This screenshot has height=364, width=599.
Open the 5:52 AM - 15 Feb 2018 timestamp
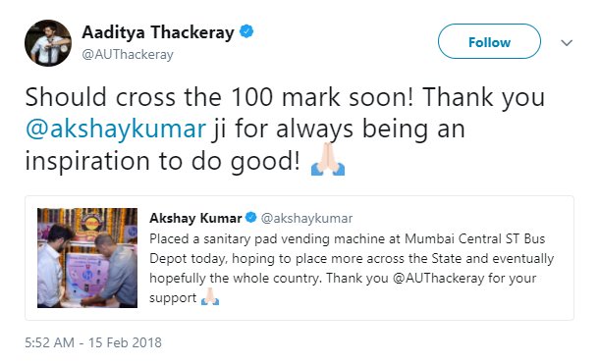tap(93, 342)
